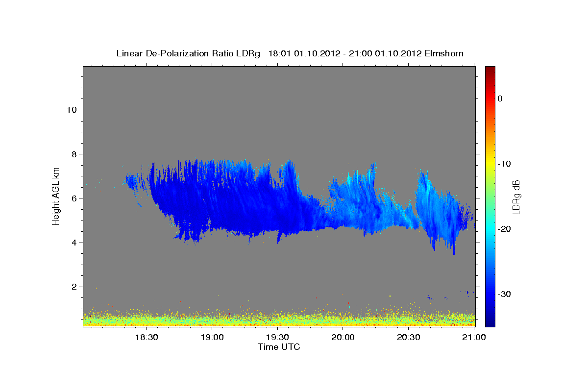The image size is (588, 392).
Task: Click the 'Height AGL km' axis label
Action: [56, 196]
